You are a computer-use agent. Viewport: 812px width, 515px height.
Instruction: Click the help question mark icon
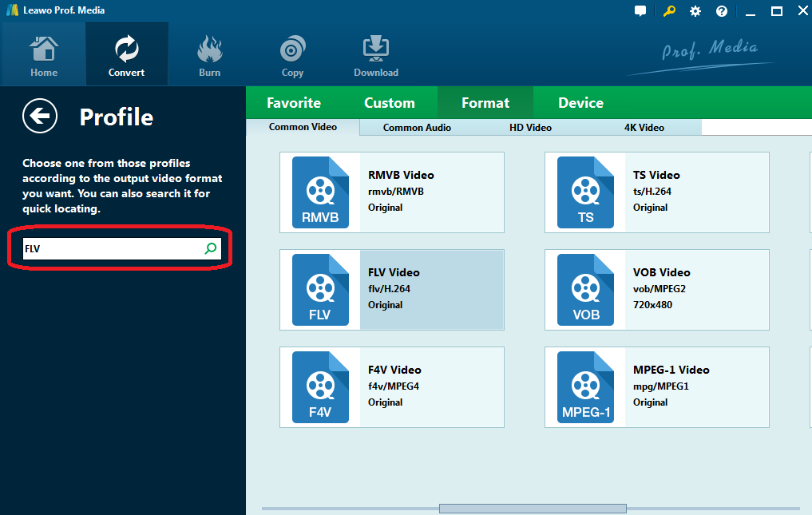tap(722, 11)
